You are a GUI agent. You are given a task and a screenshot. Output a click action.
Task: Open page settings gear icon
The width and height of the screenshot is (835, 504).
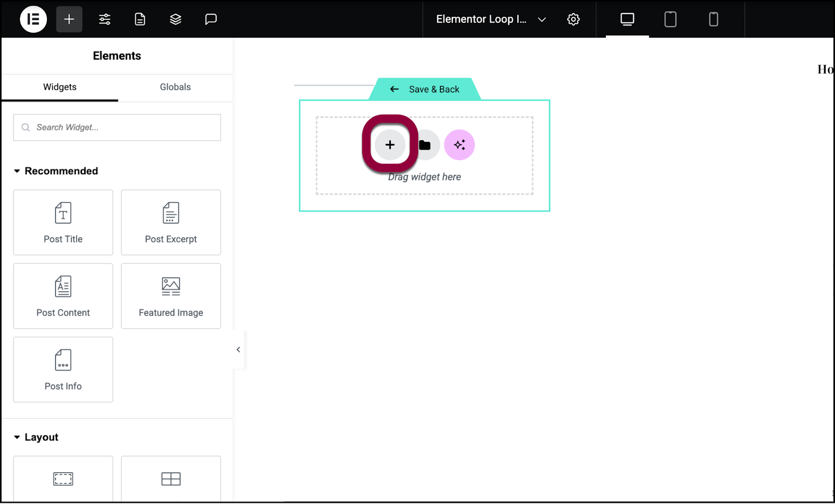(573, 19)
